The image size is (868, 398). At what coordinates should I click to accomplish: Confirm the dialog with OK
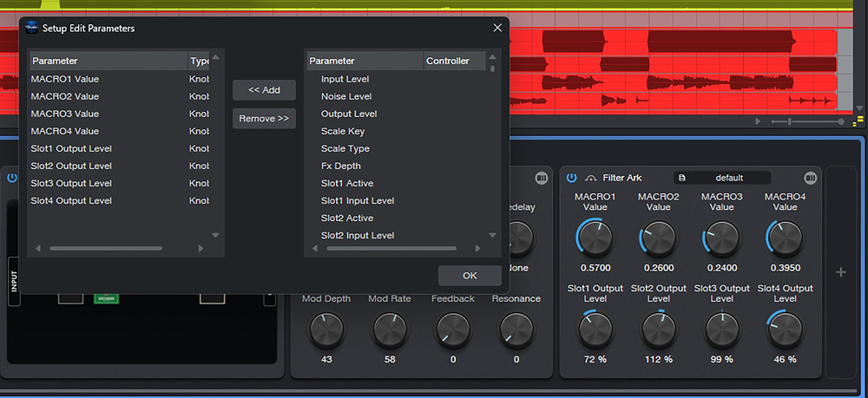pos(470,276)
